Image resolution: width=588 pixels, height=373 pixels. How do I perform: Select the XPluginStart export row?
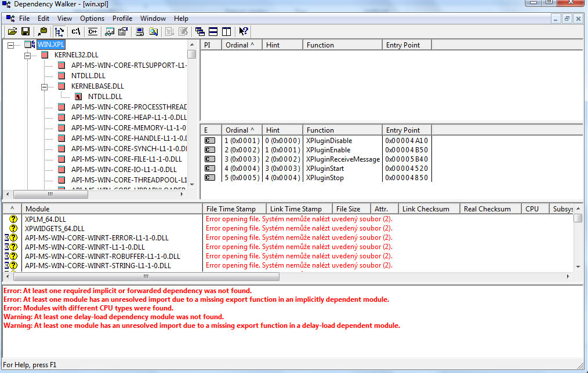click(x=316, y=169)
